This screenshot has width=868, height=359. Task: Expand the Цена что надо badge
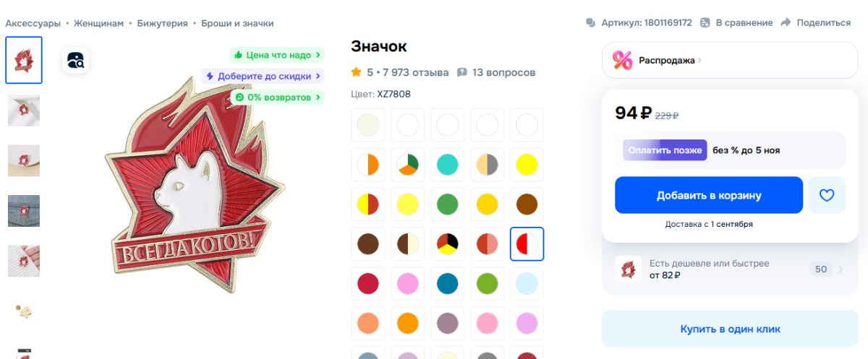(277, 55)
